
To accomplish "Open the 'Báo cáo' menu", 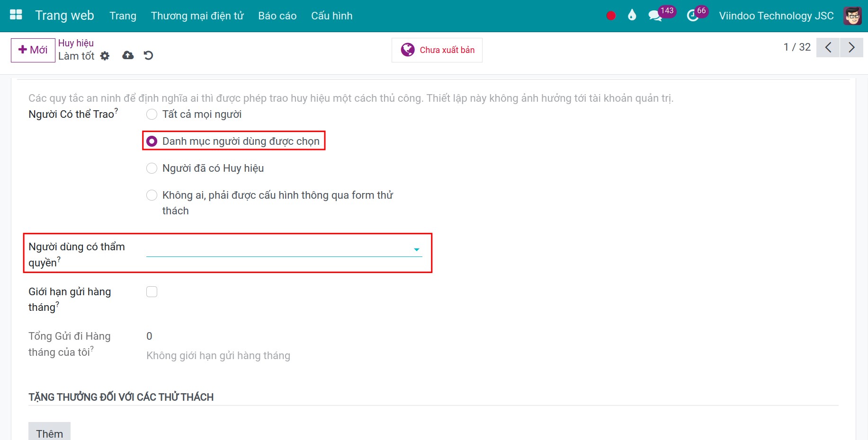I will click(277, 16).
